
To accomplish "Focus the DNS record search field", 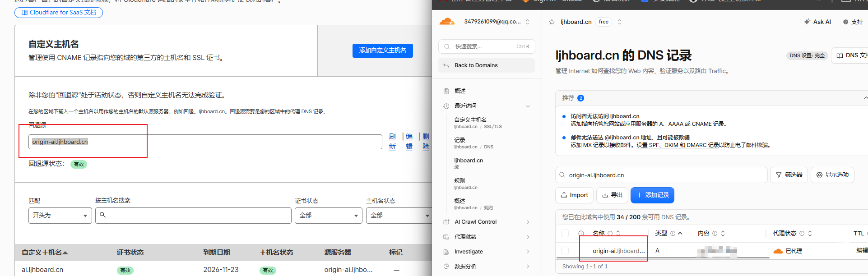I will 661,175.
